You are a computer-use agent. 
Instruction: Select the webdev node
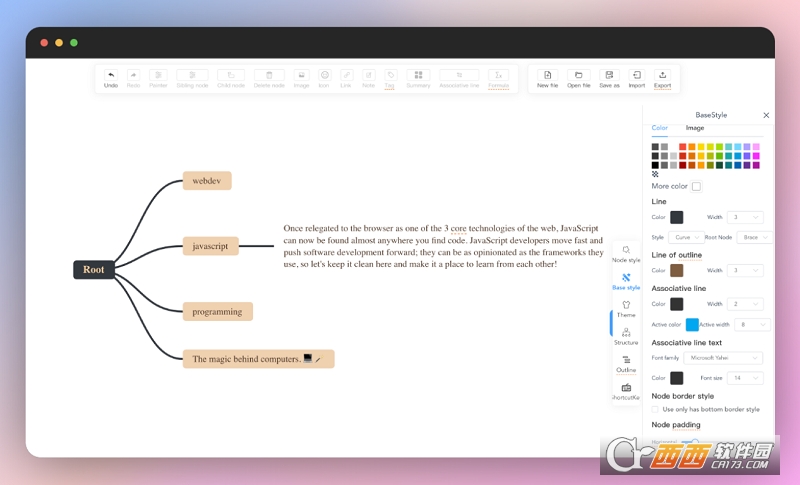(207, 181)
